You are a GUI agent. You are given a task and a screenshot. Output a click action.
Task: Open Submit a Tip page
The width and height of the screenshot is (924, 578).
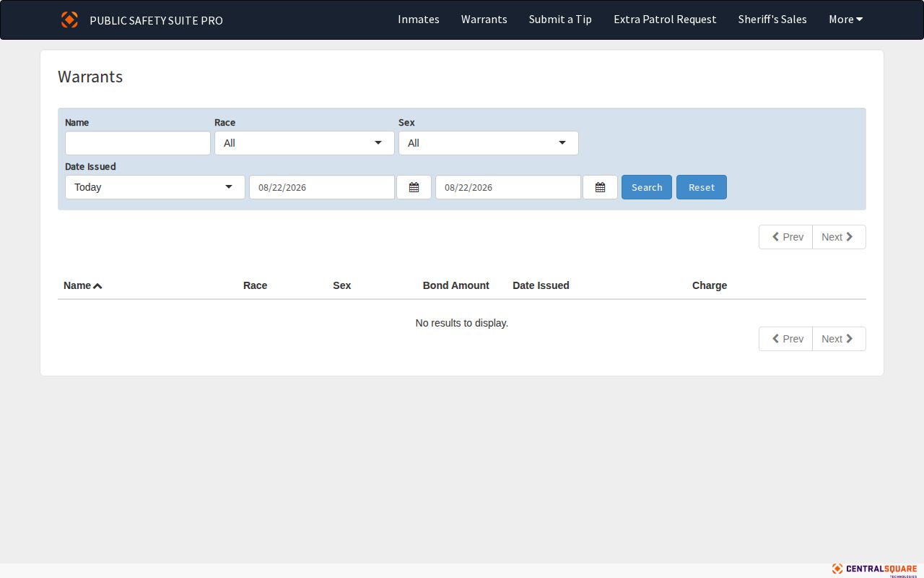point(560,20)
